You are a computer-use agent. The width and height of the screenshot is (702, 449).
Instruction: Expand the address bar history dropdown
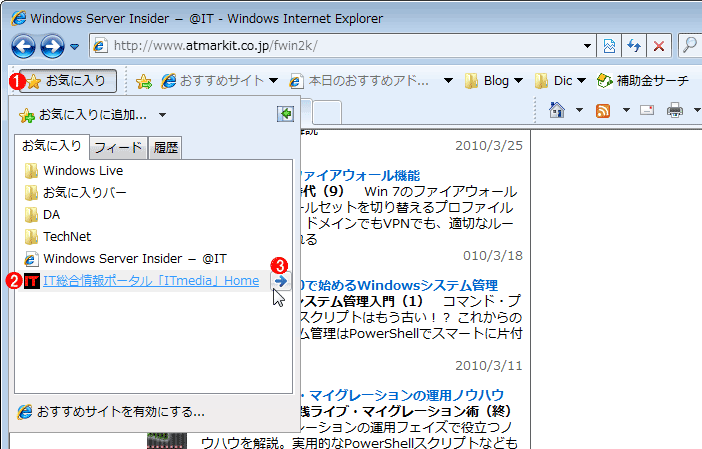click(x=587, y=46)
